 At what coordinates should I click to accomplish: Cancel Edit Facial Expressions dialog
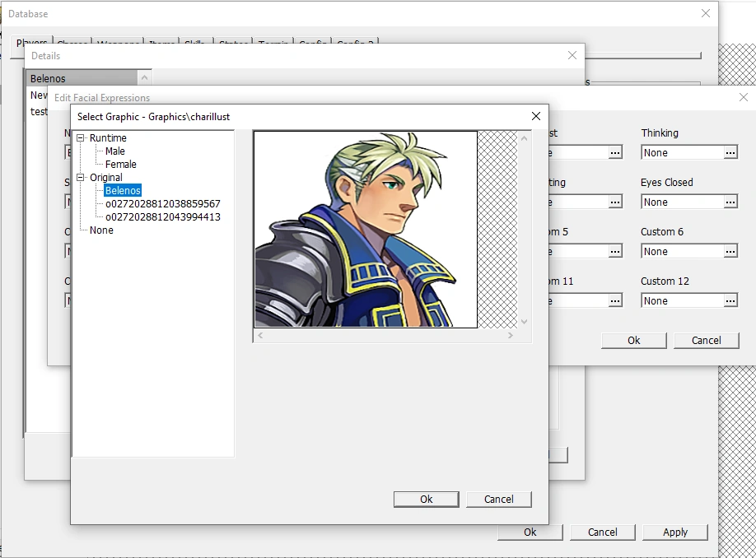tap(706, 340)
